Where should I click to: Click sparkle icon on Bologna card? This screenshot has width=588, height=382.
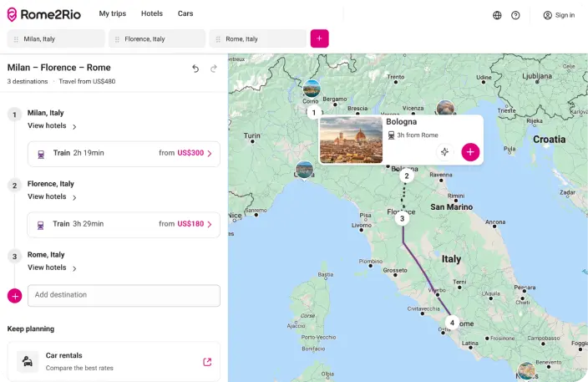tap(444, 152)
